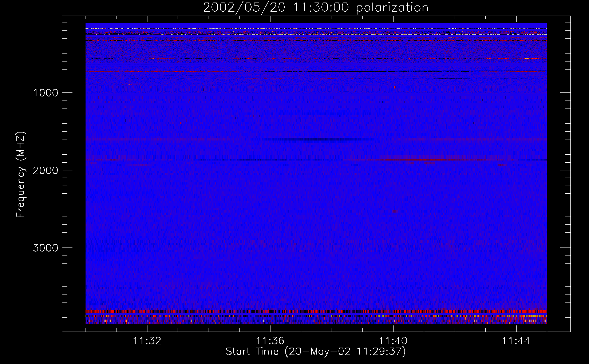Click the 11:44 time tick label
The image size is (589, 364).
pos(516,341)
